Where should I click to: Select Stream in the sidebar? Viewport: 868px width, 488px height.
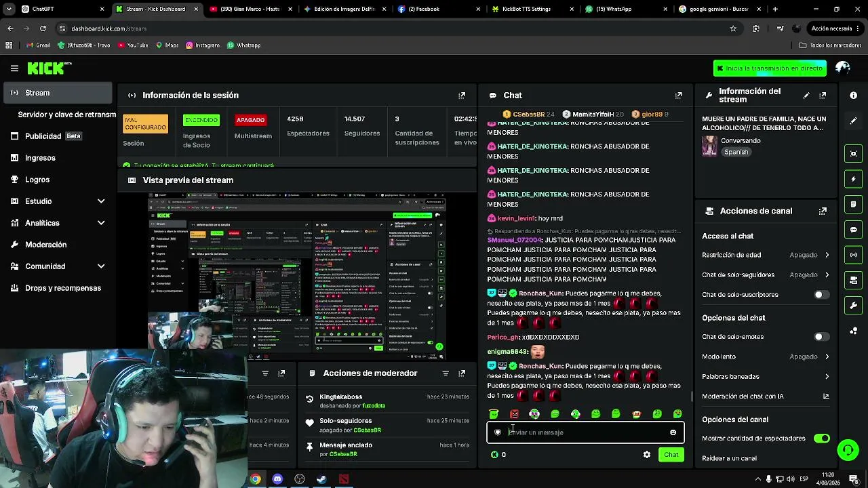(x=58, y=93)
